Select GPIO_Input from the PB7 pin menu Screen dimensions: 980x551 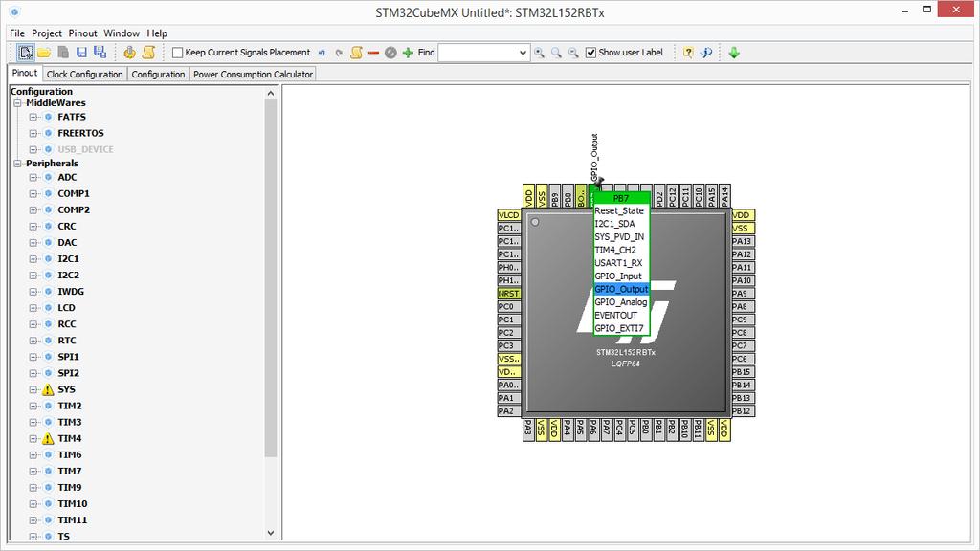click(x=621, y=276)
